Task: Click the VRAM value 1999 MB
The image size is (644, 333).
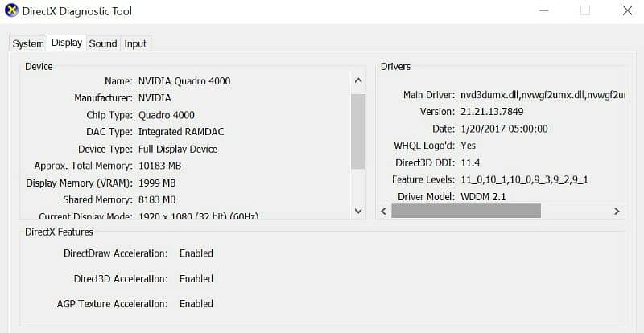Action: (x=157, y=183)
